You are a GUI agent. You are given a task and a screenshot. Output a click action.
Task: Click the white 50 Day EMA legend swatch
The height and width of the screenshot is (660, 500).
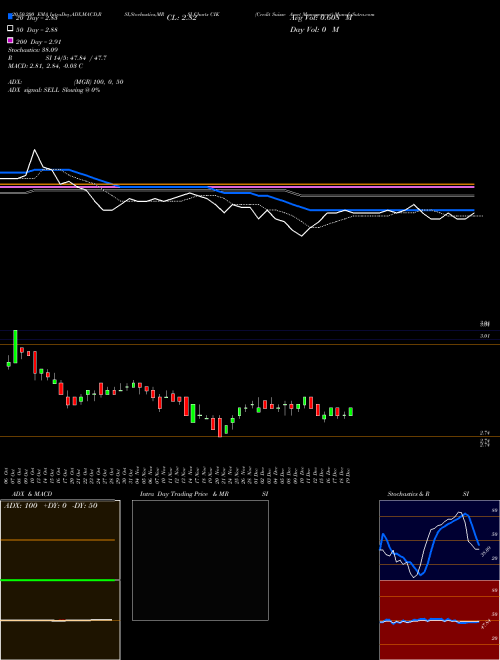tap(10, 29)
